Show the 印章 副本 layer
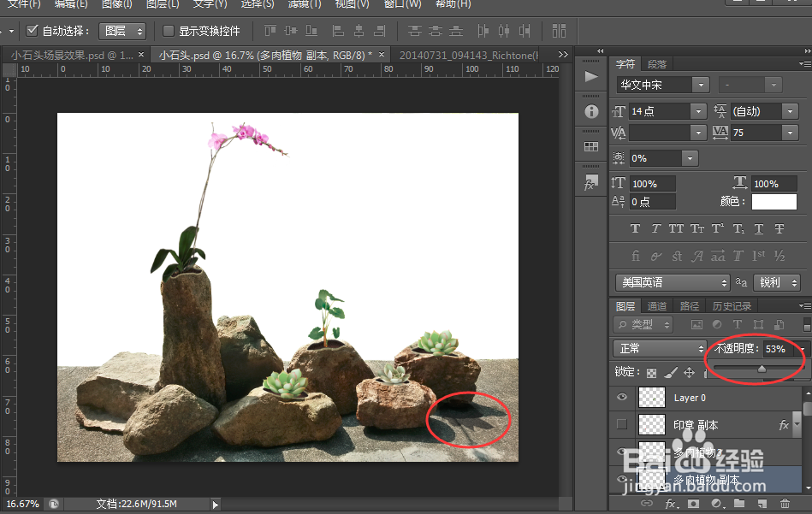The image size is (812, 514). (622, 424)
